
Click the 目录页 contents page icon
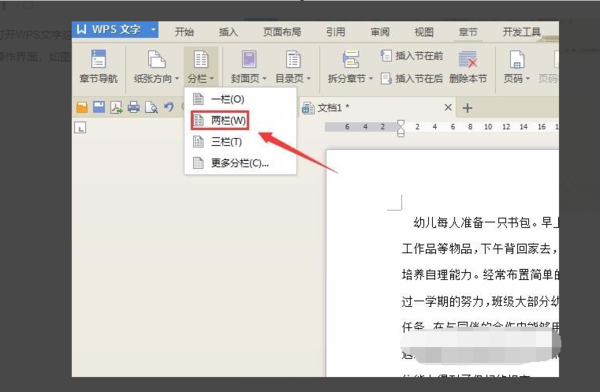pos(293,59)
